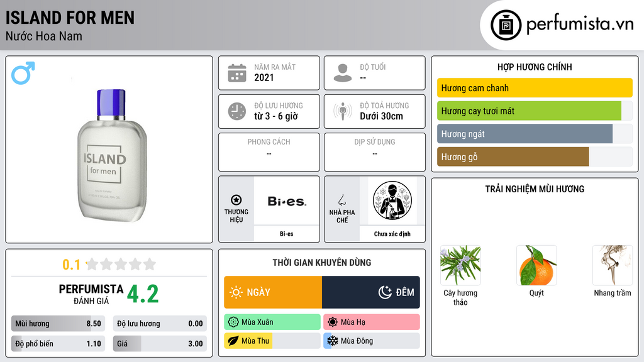Click the Độ phổ biến 1.10 score bar
Screen dimensions: 644x362
pos(58,344)
